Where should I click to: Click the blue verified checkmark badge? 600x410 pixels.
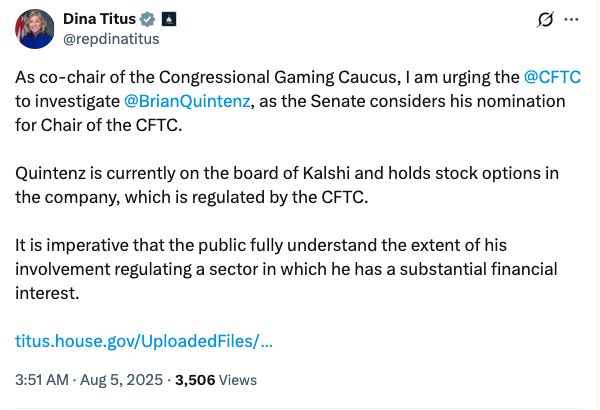(x=146, y=20)
